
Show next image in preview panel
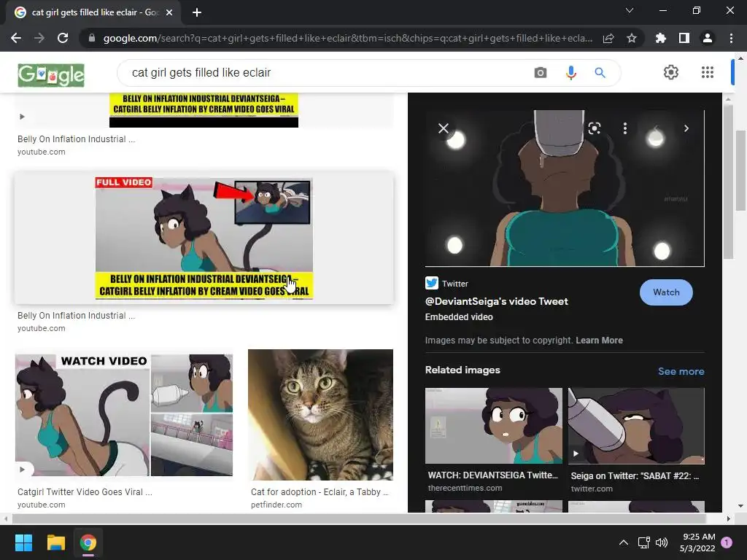coord(686,128)
